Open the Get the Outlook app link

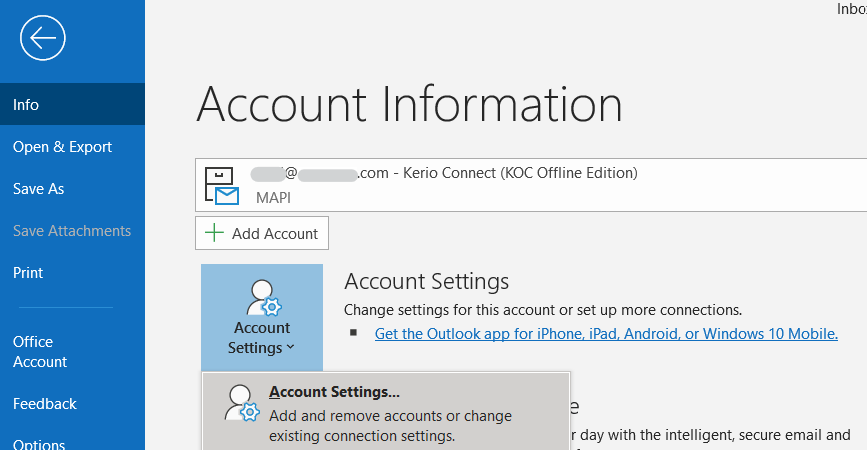(x=606, y=334)
